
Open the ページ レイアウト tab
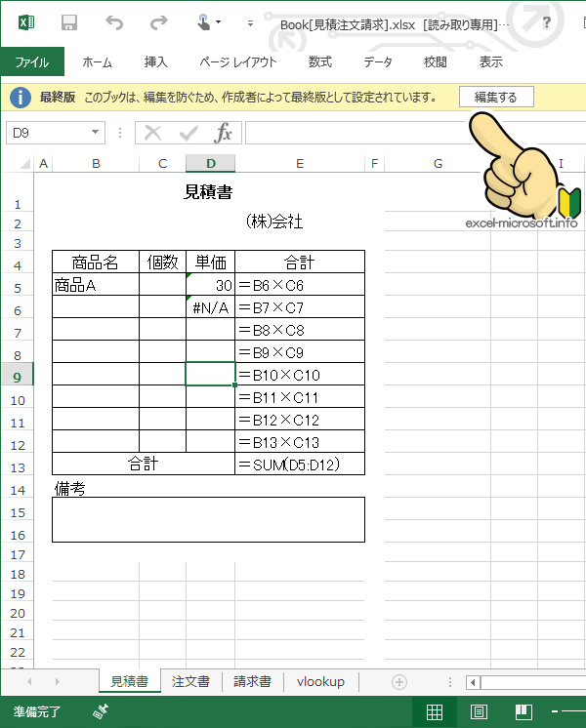[238, 61]
